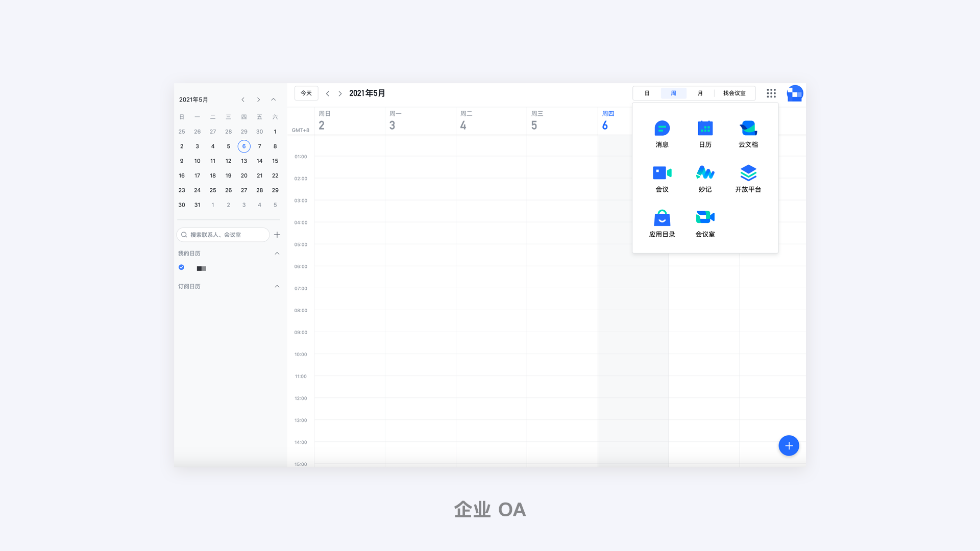The image size is (980, 551).
Task: Click the 找会议室 find room button
Action: click(x=734, y=93)
